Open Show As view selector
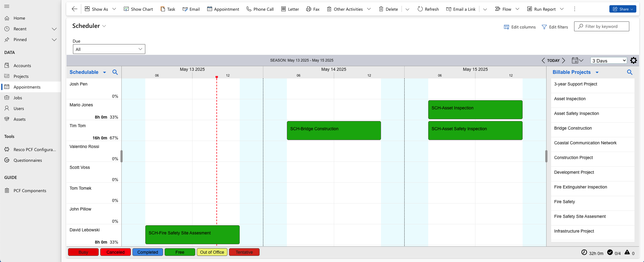This screenshot has height=262, width=644. pyautogui.click(x=100, y=9)
